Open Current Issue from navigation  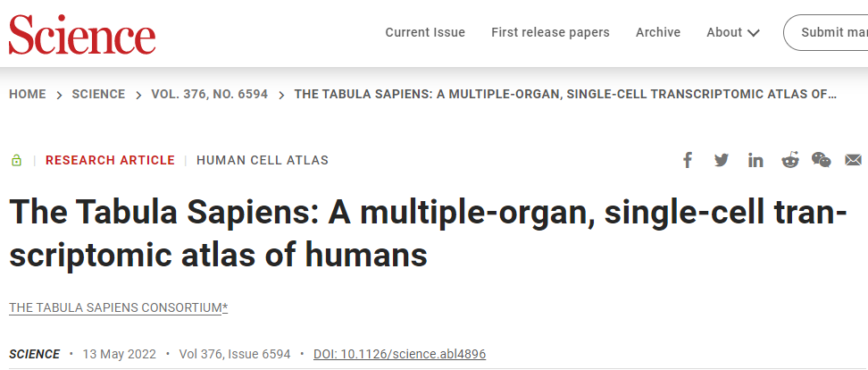pos(425,33)
